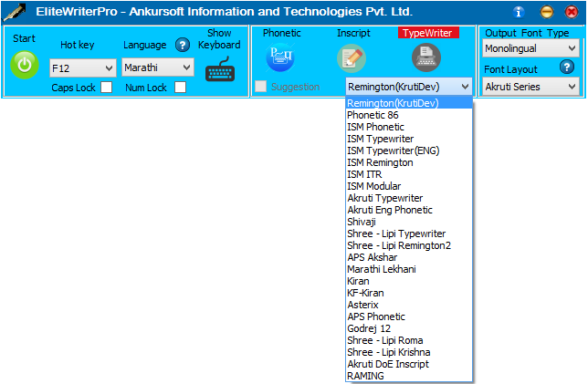Screen dimensions: 588x384
Task: Select ISM Modular layout
Action: pyautogui.click(x=408, y=186)
